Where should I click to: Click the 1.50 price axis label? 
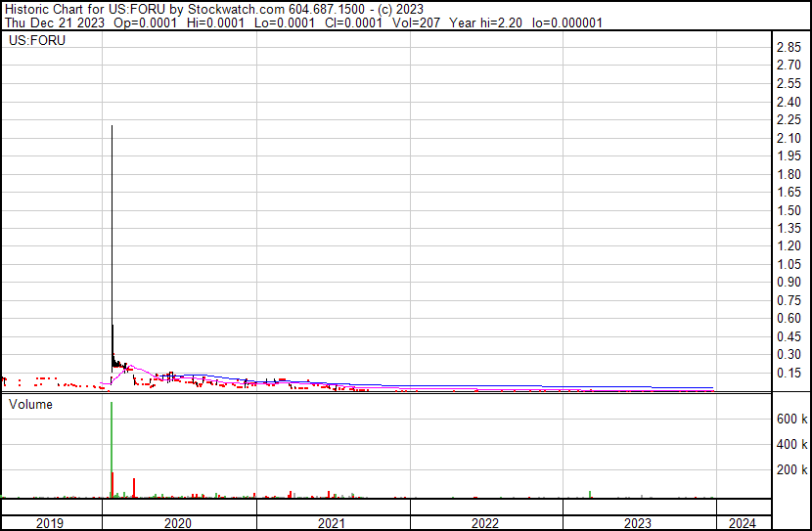tap(789, 211)
